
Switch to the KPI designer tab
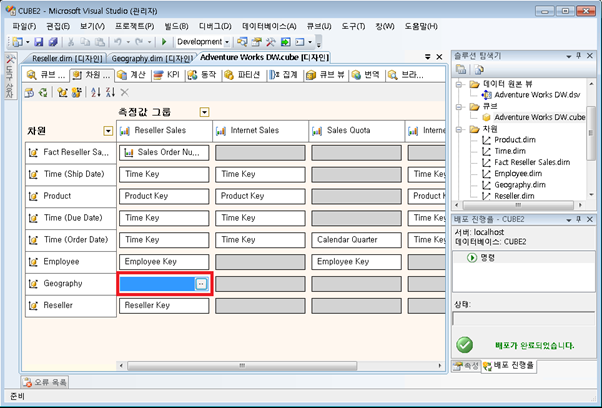pos(167,74)
